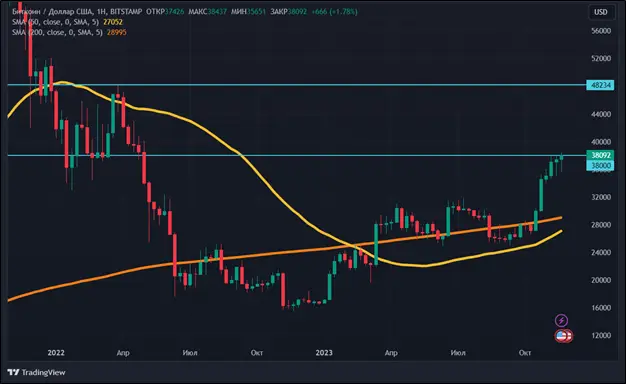Click the 12000 price scale label
Image resolution: width=626 pixels, height=384 pixels.
601,335
